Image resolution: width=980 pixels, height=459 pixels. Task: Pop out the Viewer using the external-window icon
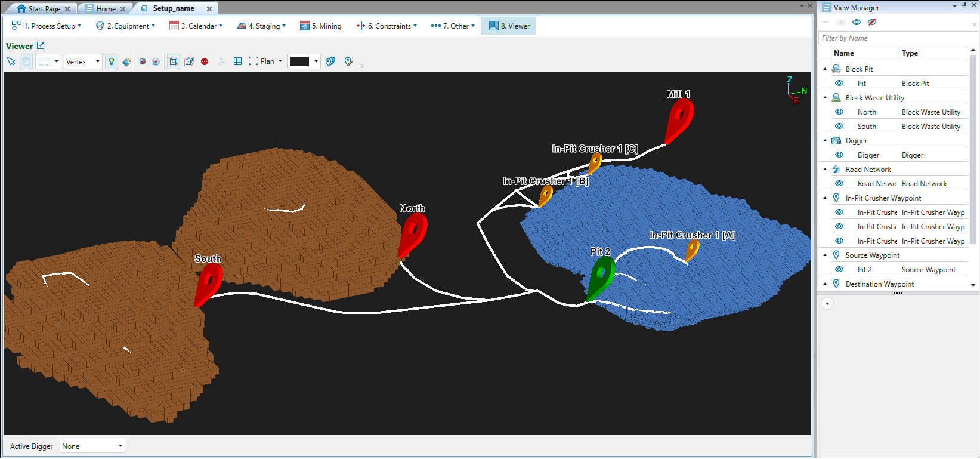(x=41, y=45)
